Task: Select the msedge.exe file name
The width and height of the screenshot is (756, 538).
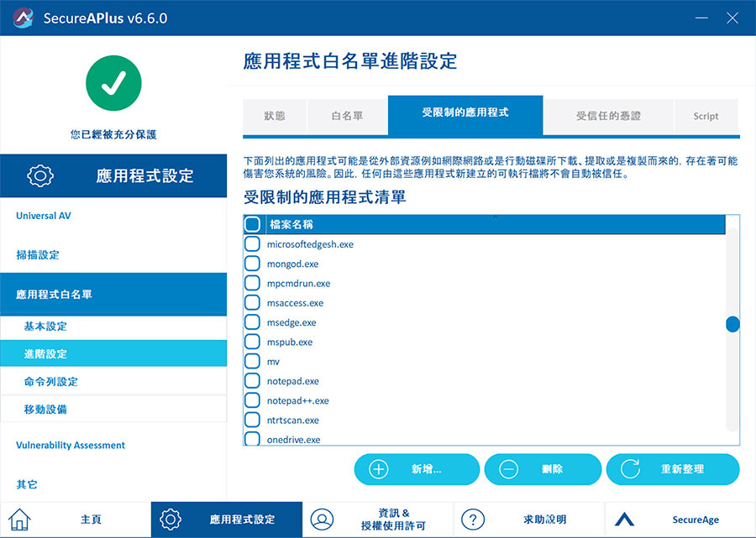Action: point(291,322)
